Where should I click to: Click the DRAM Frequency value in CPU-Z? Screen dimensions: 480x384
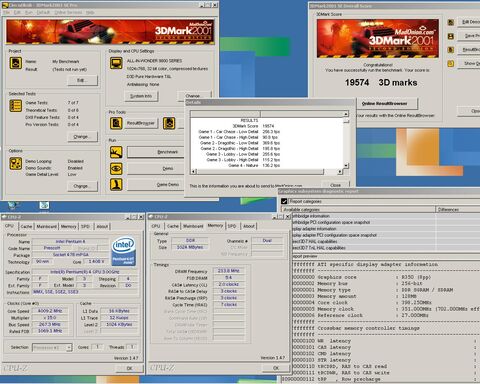pyautogui.click(x=229, y=271)
